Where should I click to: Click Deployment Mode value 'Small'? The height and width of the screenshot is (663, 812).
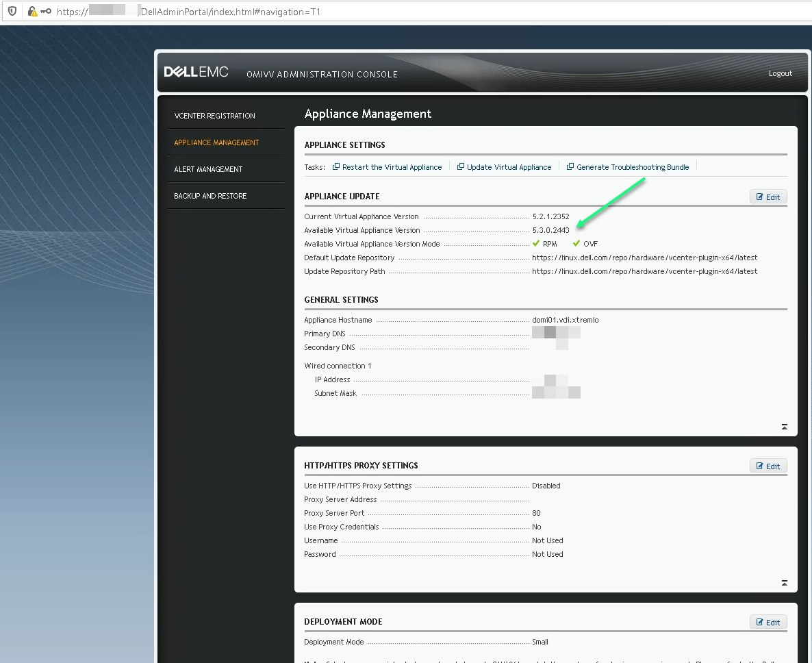point(540,642)
